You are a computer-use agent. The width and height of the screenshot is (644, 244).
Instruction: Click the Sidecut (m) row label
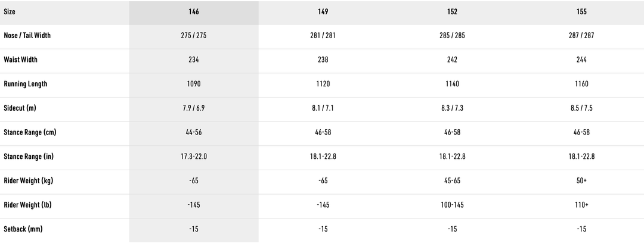21,108
